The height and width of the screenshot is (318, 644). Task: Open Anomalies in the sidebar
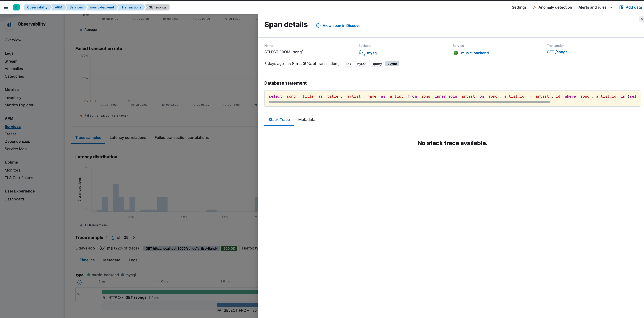(x=14, y=69)
